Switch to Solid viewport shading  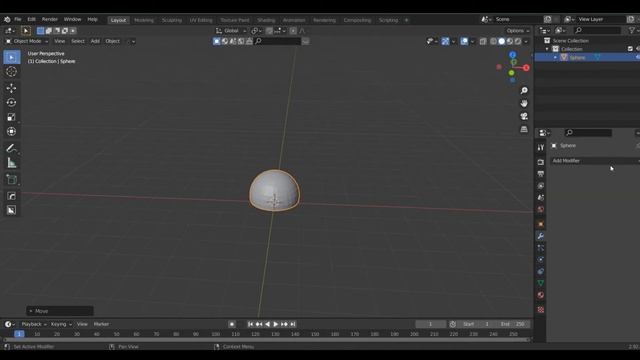pyautogui.click(x=502, y=41)
